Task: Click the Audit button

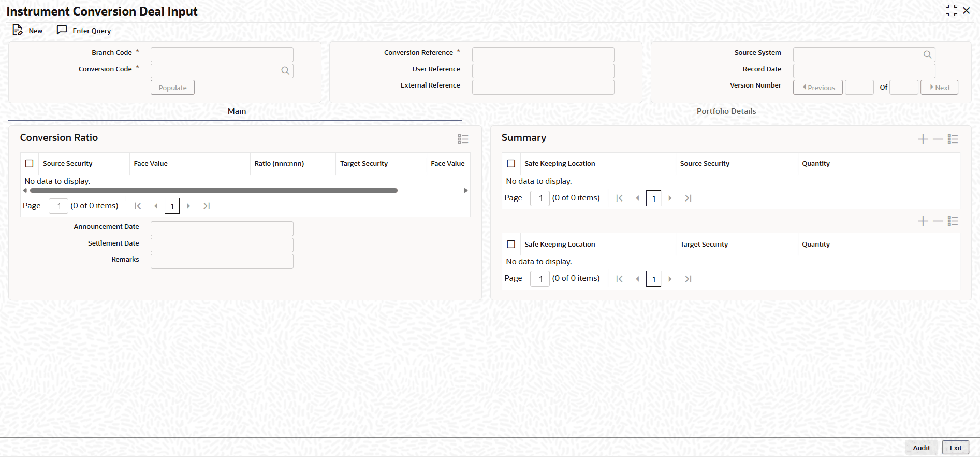Action: pos(921,448)
